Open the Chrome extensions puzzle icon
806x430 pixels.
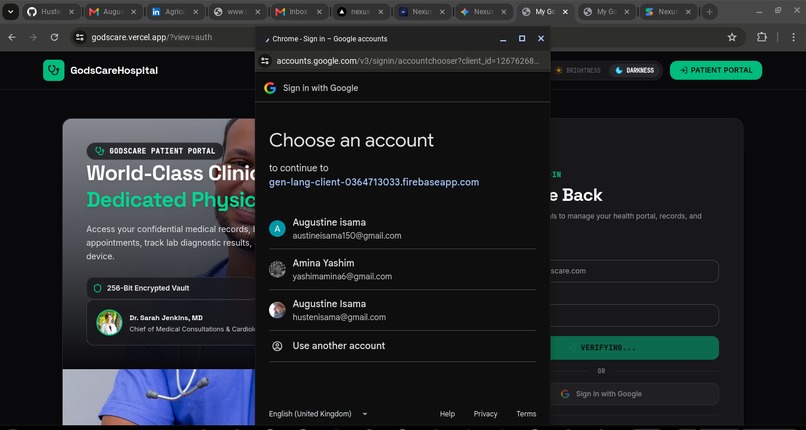point(762,37)
